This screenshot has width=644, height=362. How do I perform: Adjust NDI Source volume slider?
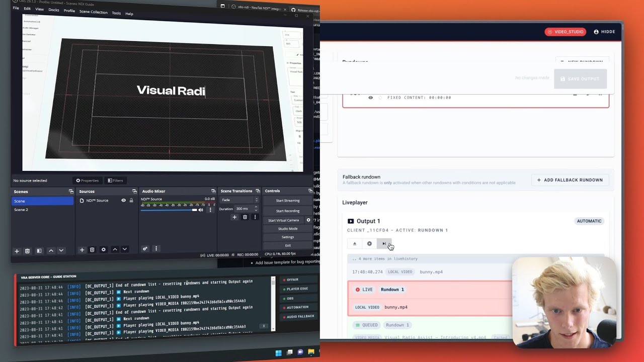pyautogui.click(x=169, y=210)
